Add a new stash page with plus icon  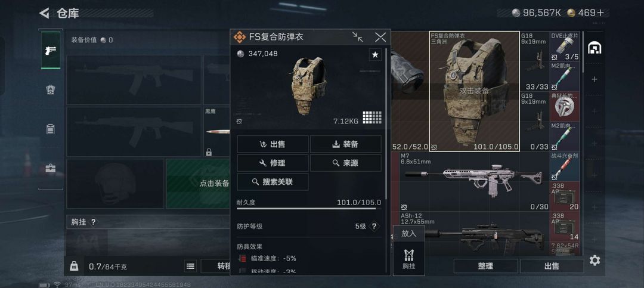pyautogui.click(x=595, y=79)
